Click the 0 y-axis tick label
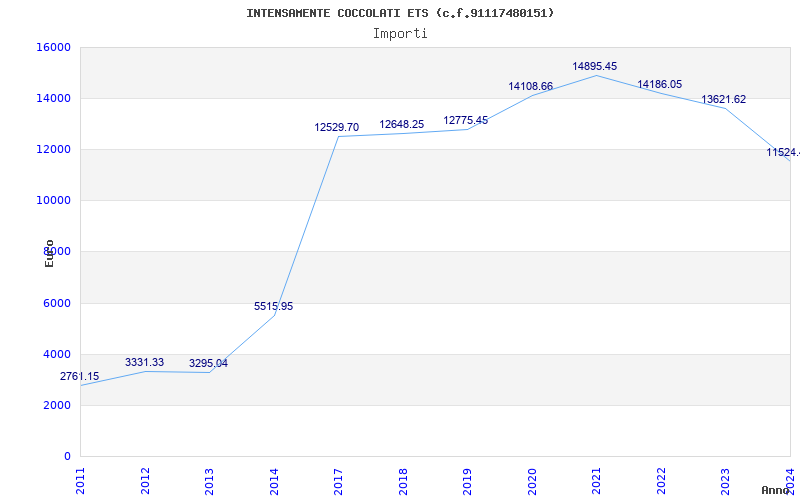 67,457
